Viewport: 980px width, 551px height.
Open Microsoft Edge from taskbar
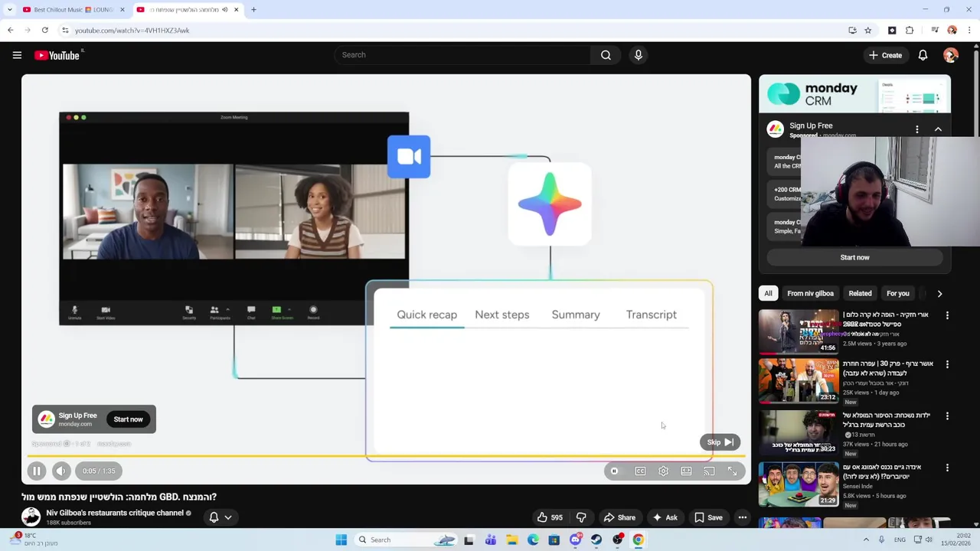click(x=533, y=540)
